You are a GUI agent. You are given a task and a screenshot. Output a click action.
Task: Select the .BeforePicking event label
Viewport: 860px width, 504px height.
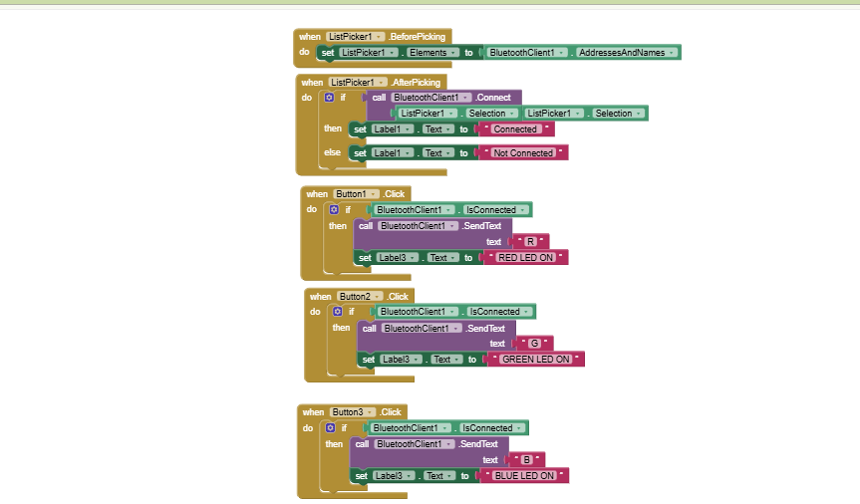[418, 37]
